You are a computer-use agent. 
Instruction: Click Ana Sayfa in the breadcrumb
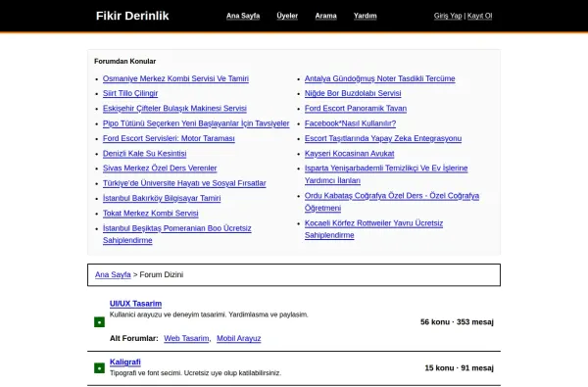click(x=113, y=274)
